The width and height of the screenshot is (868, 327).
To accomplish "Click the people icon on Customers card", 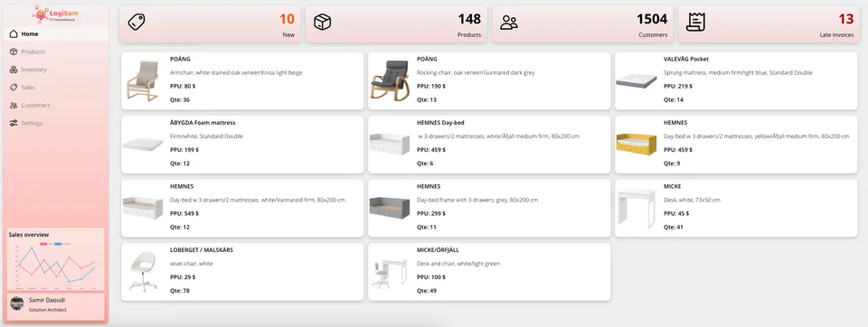I will tap(509, 23).
